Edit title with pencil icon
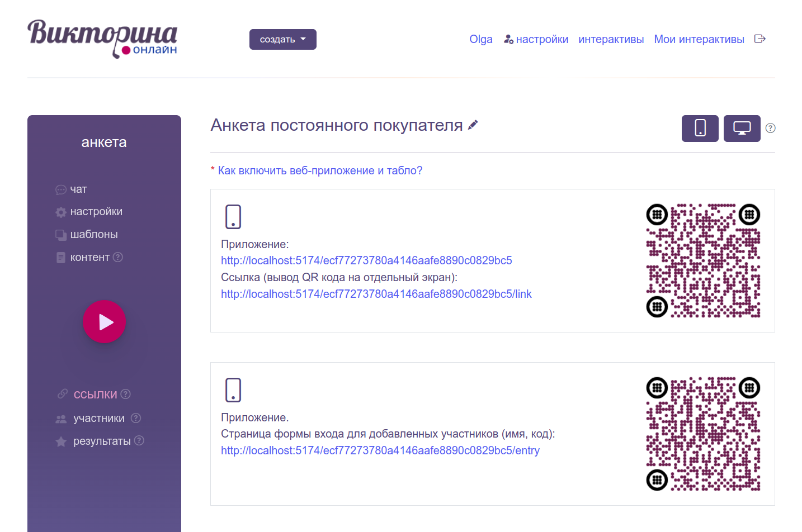Viewport: 802px width, 532px height. 473,125
